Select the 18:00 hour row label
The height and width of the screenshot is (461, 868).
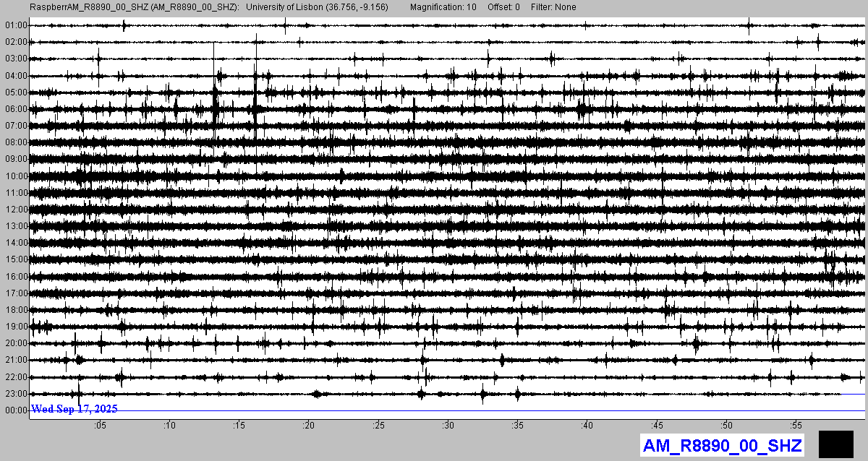[x=16, y=310]
